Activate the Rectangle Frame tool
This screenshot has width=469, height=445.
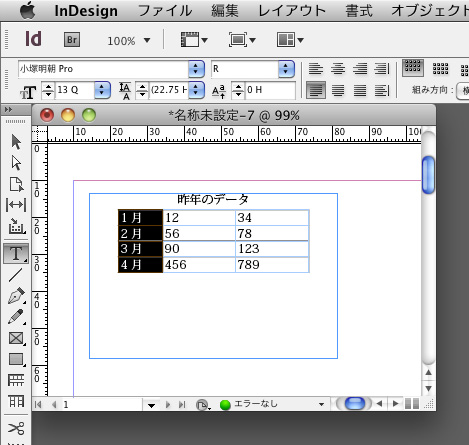point(16,338)
